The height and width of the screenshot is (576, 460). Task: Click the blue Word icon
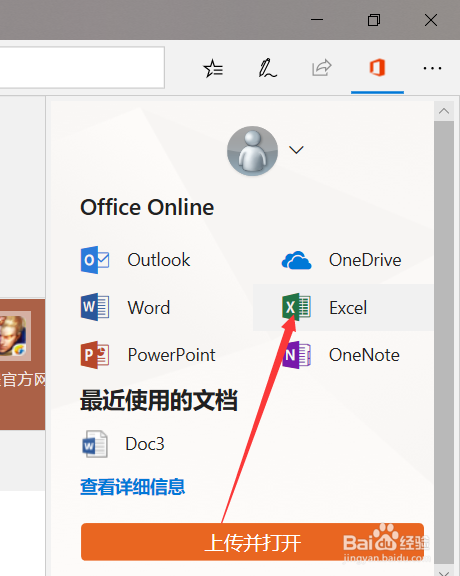95,307
